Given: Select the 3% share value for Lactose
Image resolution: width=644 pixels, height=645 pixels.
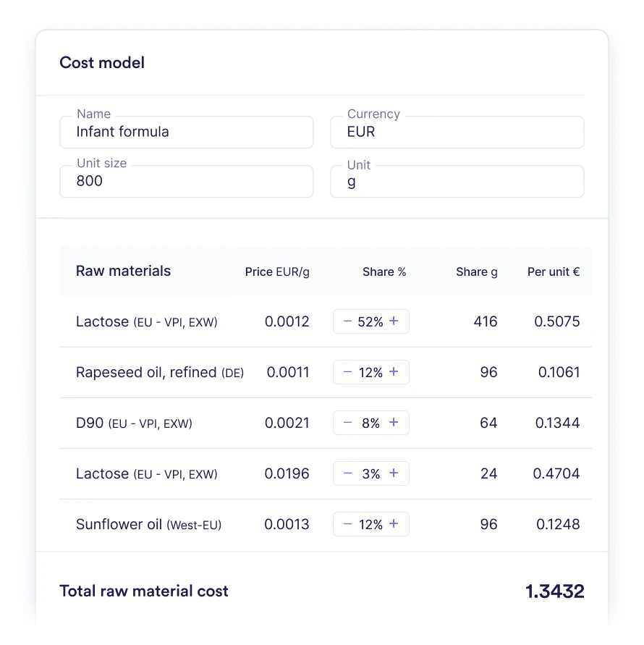Looking at the screenshot, I should click(370, 474).
